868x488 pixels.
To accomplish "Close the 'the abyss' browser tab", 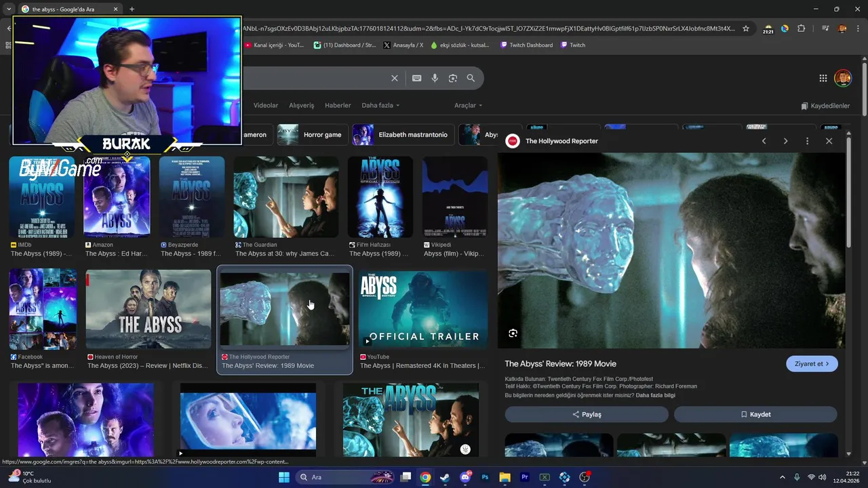I will tap(115, 9).
